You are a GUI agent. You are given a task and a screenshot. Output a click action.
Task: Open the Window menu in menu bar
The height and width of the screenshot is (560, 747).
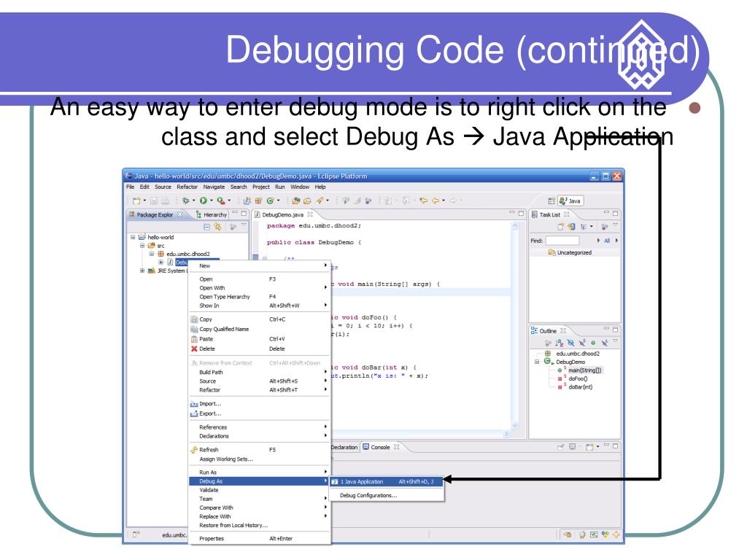[300, 187]
